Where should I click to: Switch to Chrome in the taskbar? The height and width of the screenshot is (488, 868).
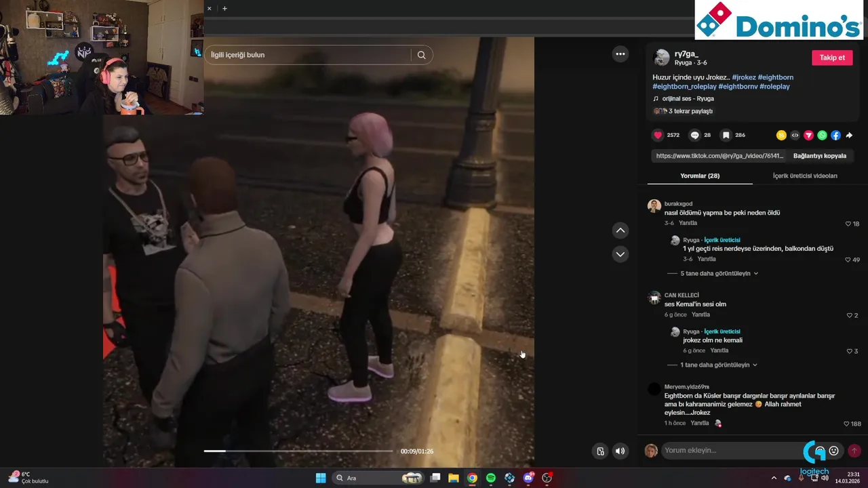pyautogui.click(x=472, y=478)
